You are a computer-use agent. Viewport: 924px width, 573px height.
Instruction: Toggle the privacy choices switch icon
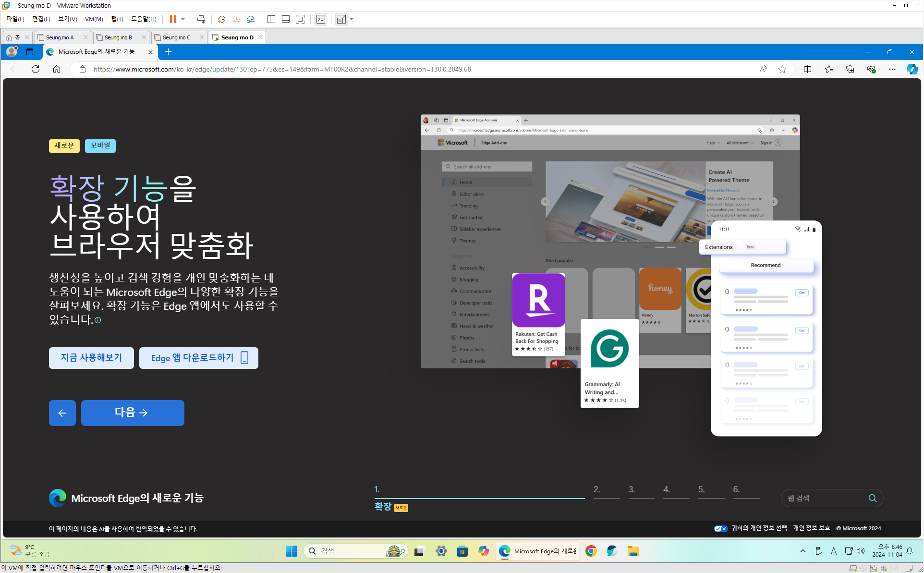(720, 528)
